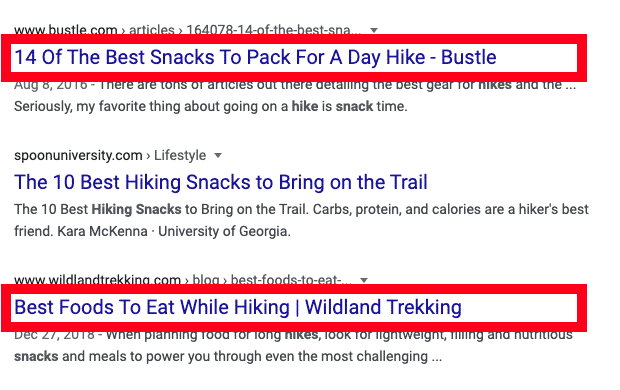The image size is (620, 390).
Task: Open the Bustle day hike snacks result
Action: pyautogui.click(x=255, y=58)
